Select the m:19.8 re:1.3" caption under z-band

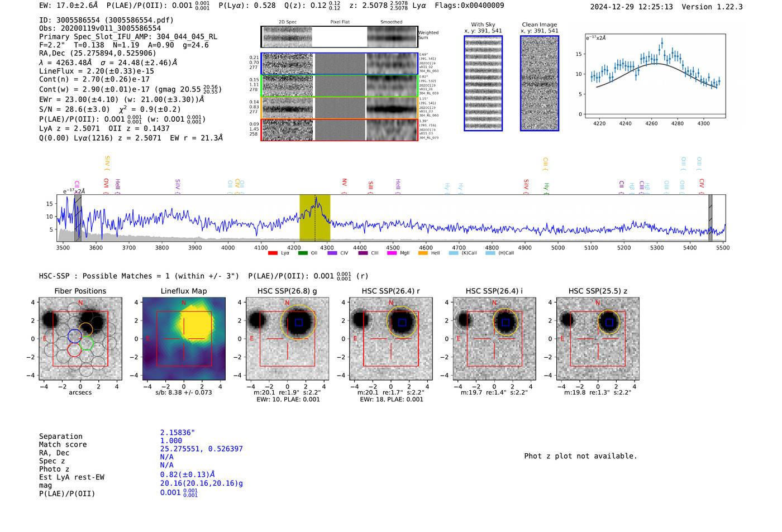[598, 392]
